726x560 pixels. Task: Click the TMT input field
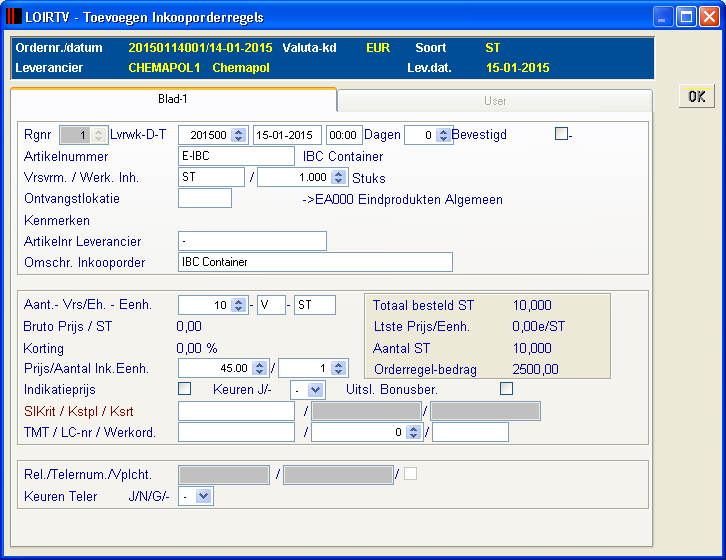(236, 432)
